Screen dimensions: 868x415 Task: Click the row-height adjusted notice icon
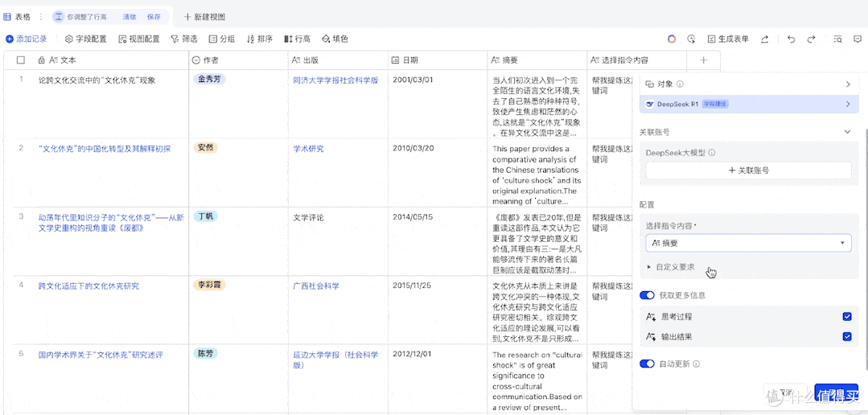click(x=59, y=17)
